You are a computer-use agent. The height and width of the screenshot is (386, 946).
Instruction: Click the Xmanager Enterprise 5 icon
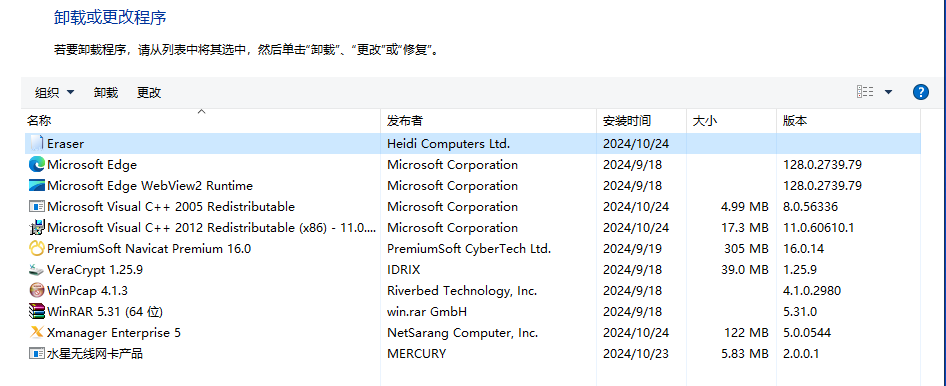pyautogui.click(x=37, y=332)
